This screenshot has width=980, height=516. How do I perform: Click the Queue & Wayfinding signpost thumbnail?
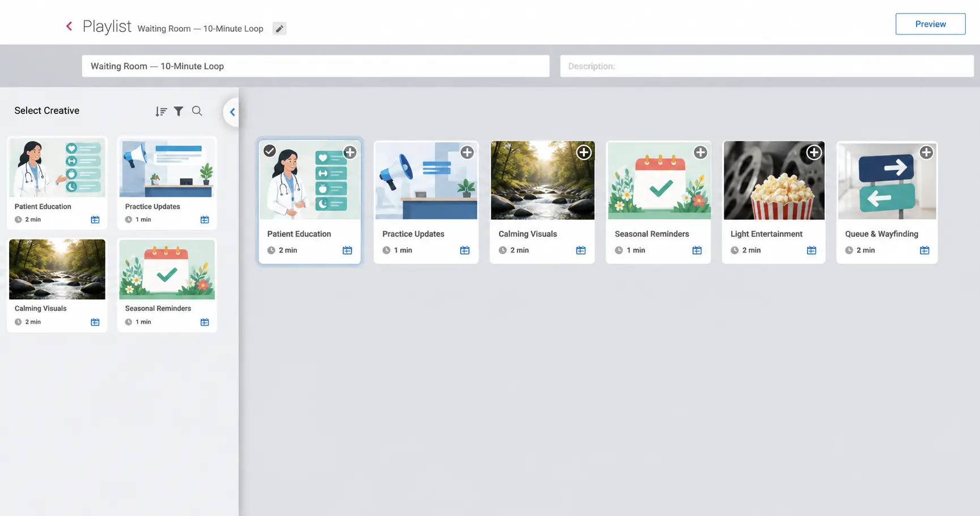click(x=887, y=180)
